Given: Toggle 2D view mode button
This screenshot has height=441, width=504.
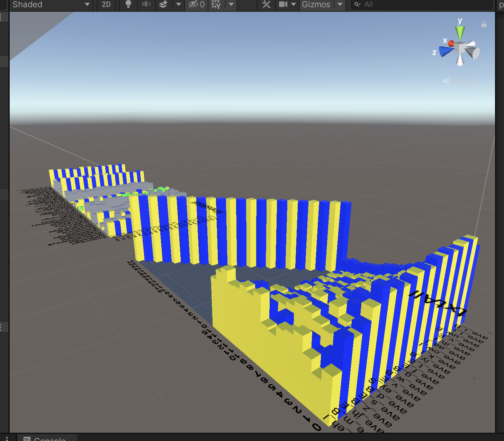Looking at the screenshot, I should point(106,4).
